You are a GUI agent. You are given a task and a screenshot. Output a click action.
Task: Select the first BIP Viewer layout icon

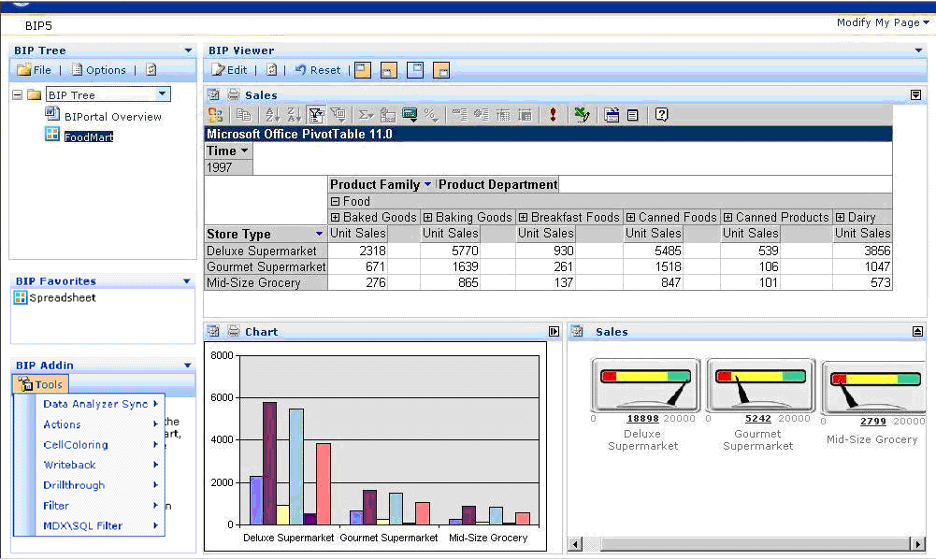click(363, 70)
